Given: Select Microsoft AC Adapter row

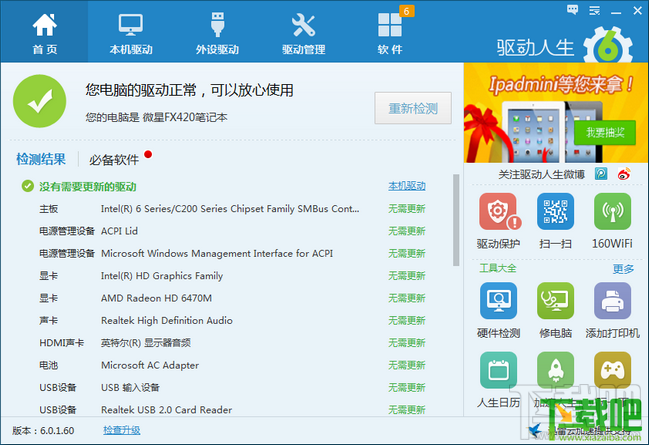Looking at the screenshot, I should pos(232,365).
